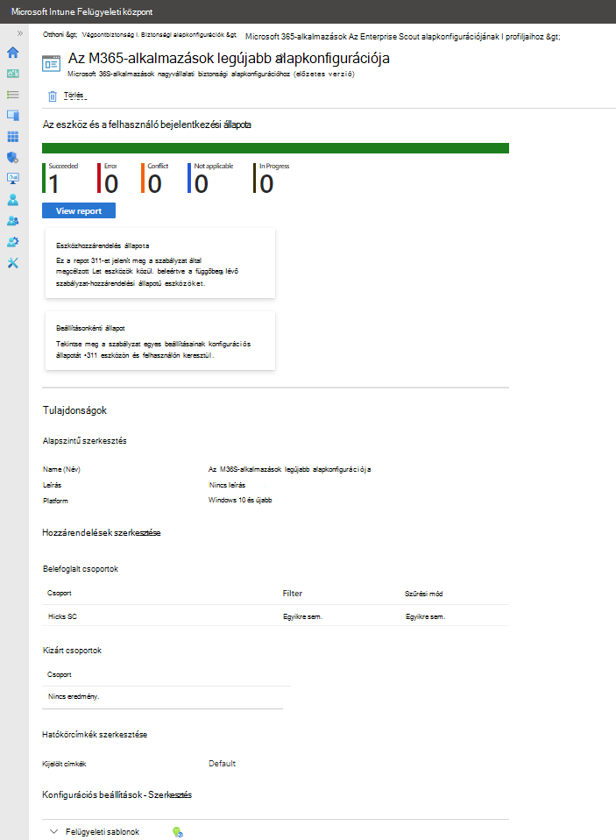Viewport: 616px width, 840px height.
Task: Open the Home icon in sidebar
Action: click(13, 52)
